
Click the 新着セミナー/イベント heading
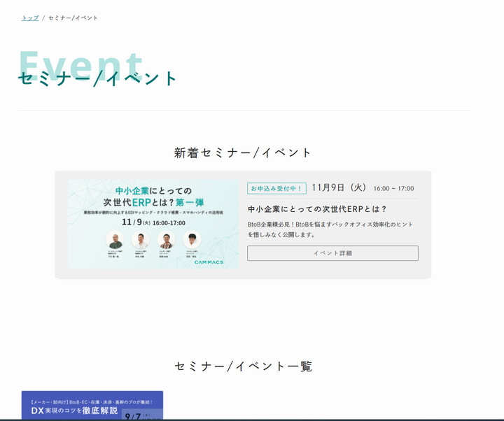243,152
